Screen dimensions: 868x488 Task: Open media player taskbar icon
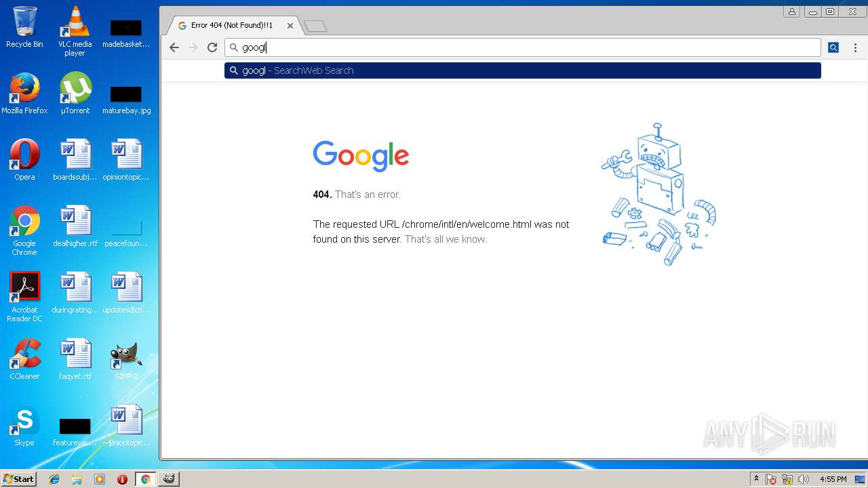click(x=100, y=479)
